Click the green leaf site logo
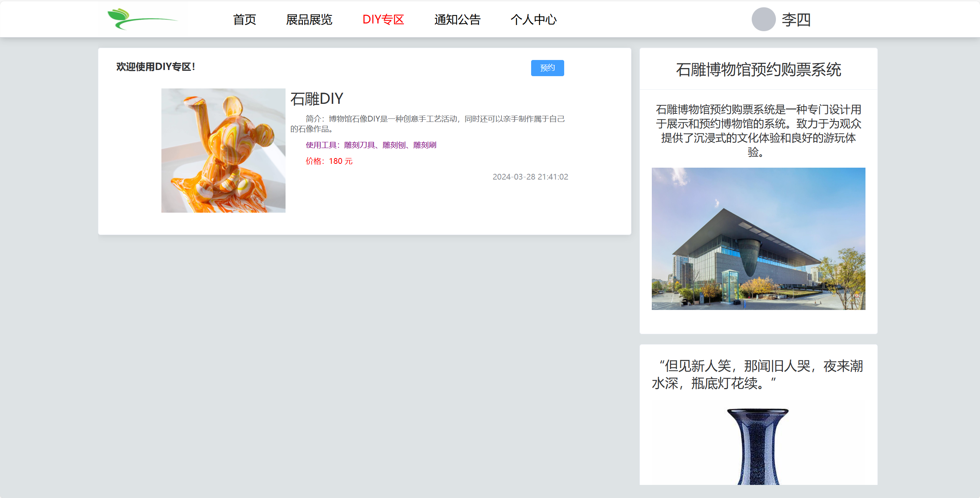Screen dimensions: 980x498 point(142,19)
